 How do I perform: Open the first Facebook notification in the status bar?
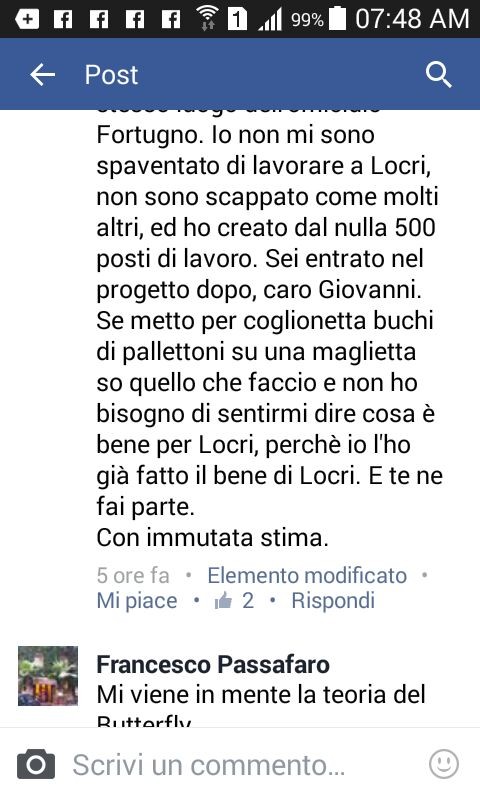[x=63, y=19]
